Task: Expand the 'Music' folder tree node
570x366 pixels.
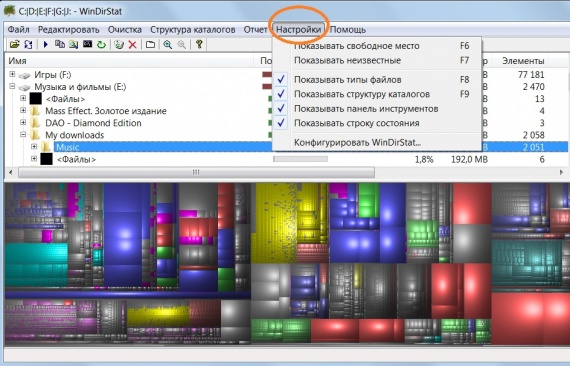Action: 34,147
